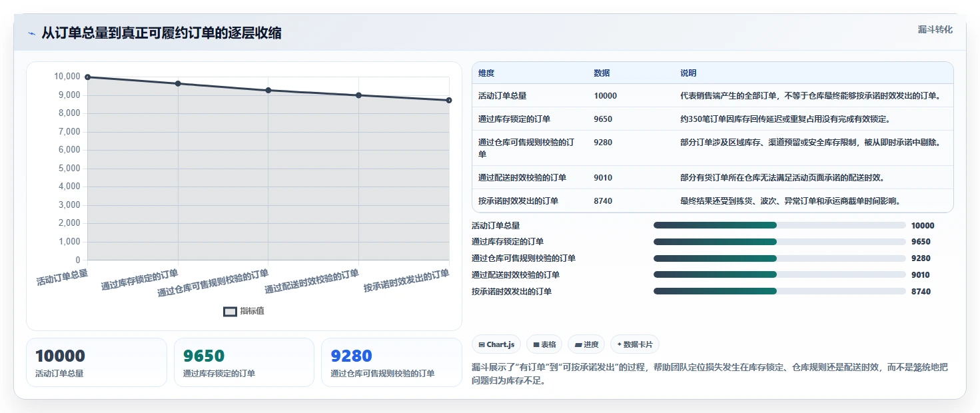Click the chart point above 通过配送时效校验的订单
The image size is (980, 413).
(x=358, y=95)
